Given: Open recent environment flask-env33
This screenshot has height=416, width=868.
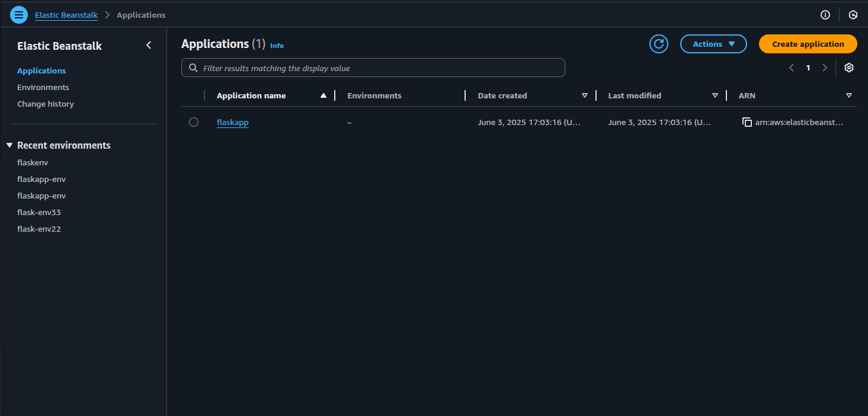Looking at the screenshot, I should 39,212.
